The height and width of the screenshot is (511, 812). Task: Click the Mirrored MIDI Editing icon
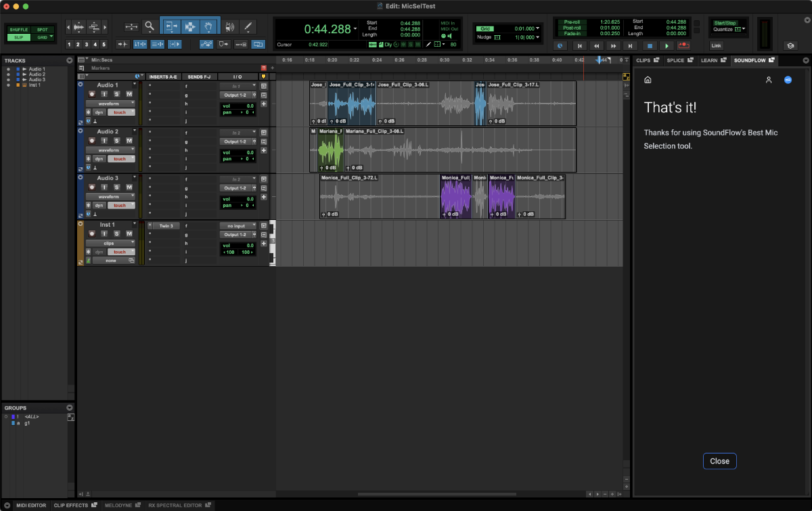pos(240,44)
